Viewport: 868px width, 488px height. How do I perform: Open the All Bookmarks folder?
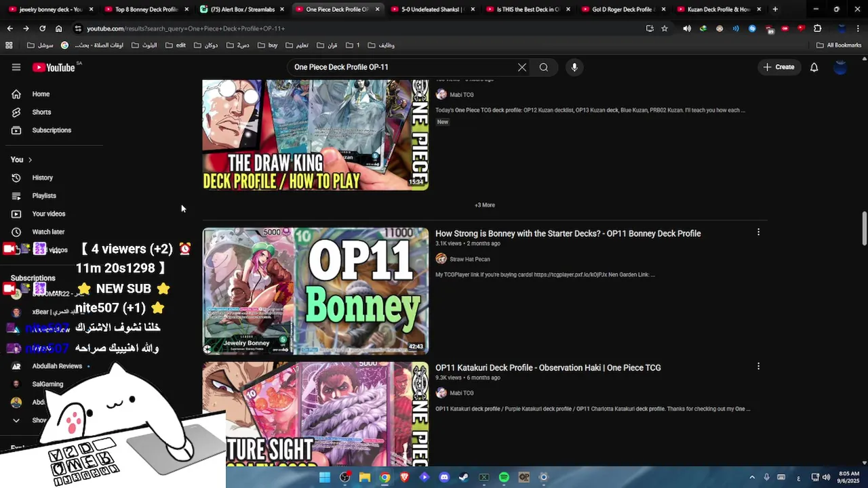click(839, 45)
